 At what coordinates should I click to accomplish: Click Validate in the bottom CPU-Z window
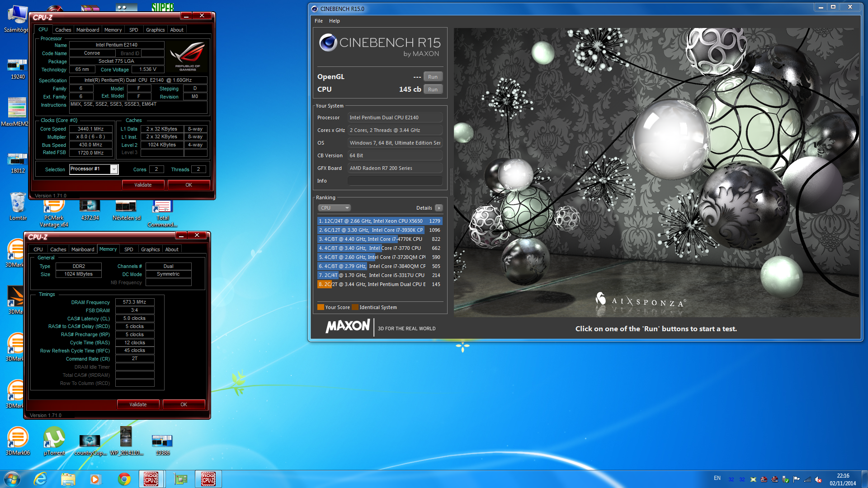138,404
